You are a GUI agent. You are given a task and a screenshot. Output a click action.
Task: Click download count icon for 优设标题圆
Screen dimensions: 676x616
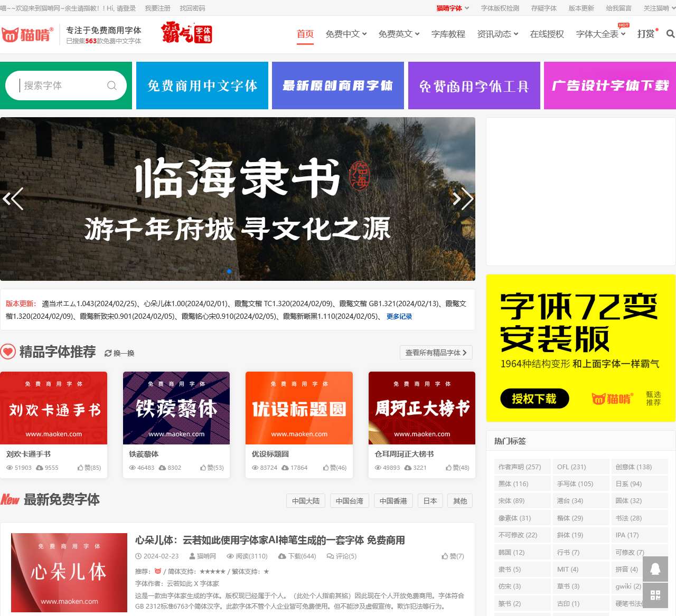coord(285,468)
